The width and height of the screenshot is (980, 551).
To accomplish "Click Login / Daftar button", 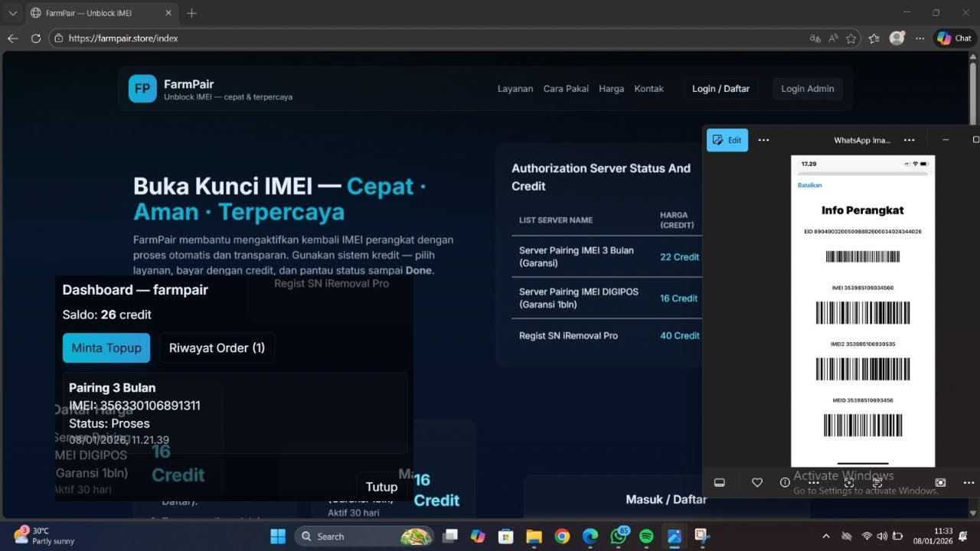I will pyautogui.click(x=720, y=89).
